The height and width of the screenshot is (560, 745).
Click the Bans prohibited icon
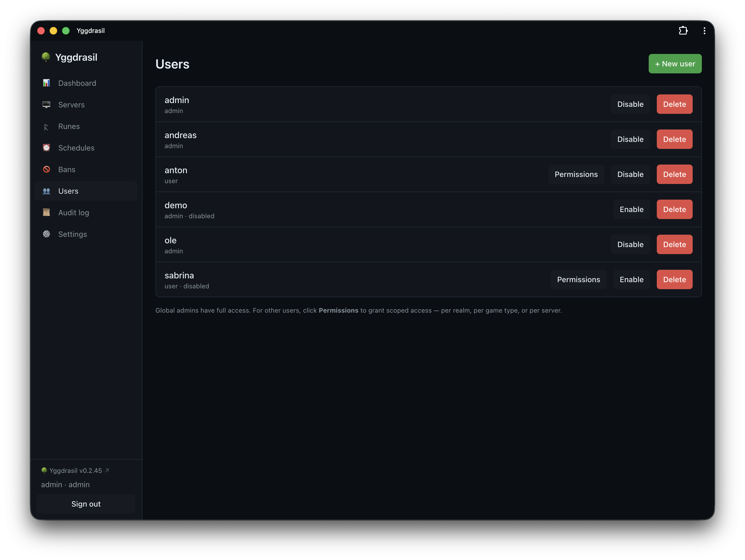(46, 169)
